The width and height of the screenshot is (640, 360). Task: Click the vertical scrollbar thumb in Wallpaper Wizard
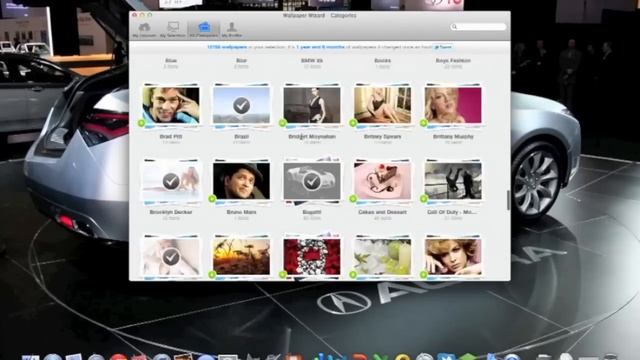coord(508,200)
